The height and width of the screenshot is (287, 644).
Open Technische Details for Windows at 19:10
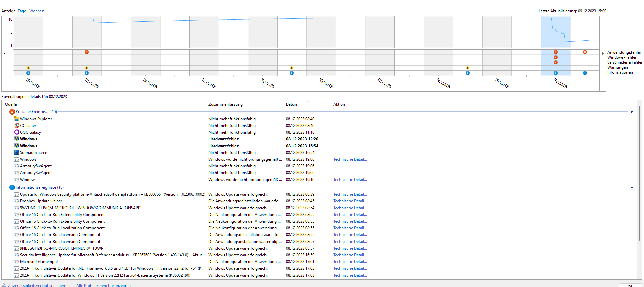(350, 180)
